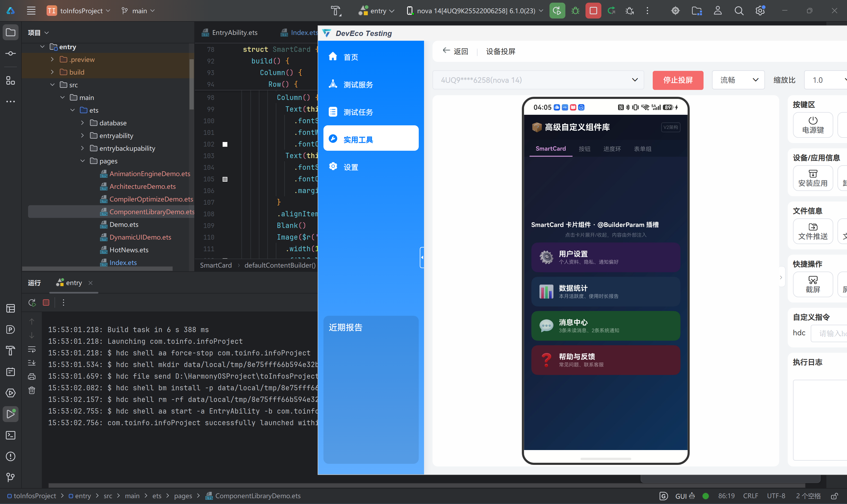Toggle soft-wrap in run console
Screen dimensions: 847x504
click(31, 349)
